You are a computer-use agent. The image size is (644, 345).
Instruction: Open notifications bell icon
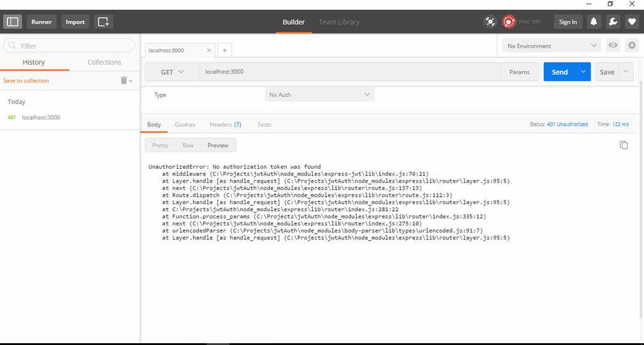594,22
